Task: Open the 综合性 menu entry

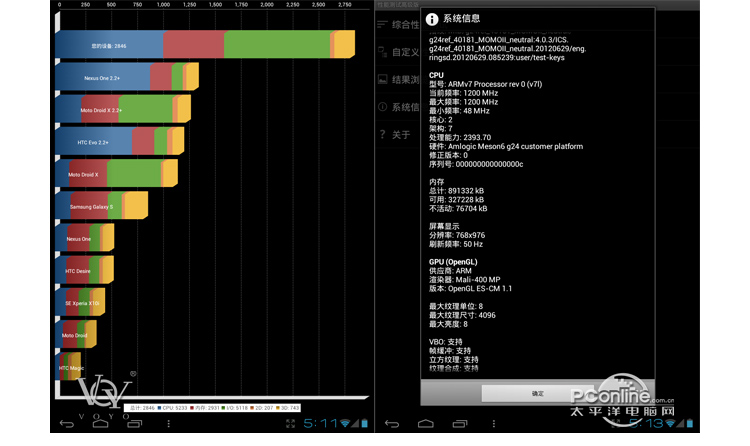Action: (398, 25)
